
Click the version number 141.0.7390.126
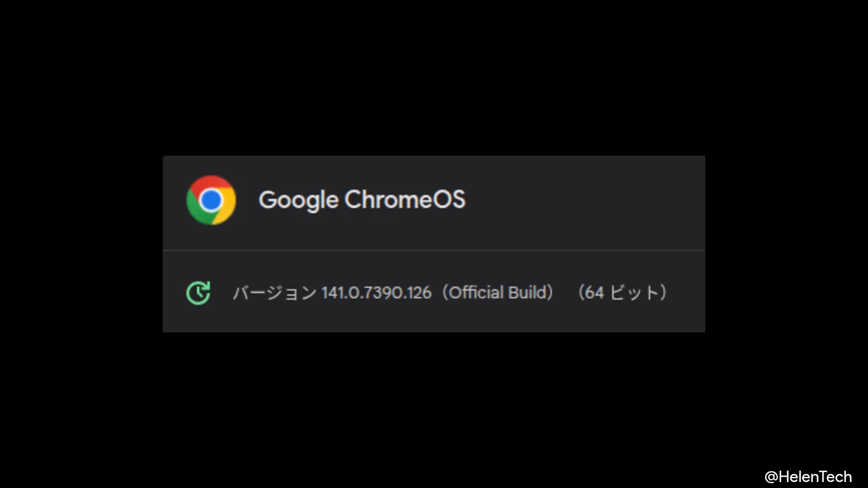[376, 293]
